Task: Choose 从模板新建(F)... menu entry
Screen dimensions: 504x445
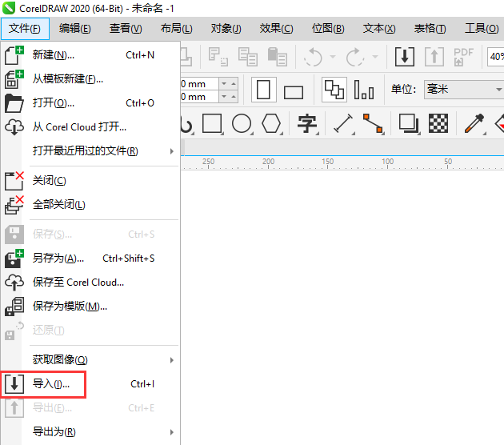Action: (x=90, y=79)
